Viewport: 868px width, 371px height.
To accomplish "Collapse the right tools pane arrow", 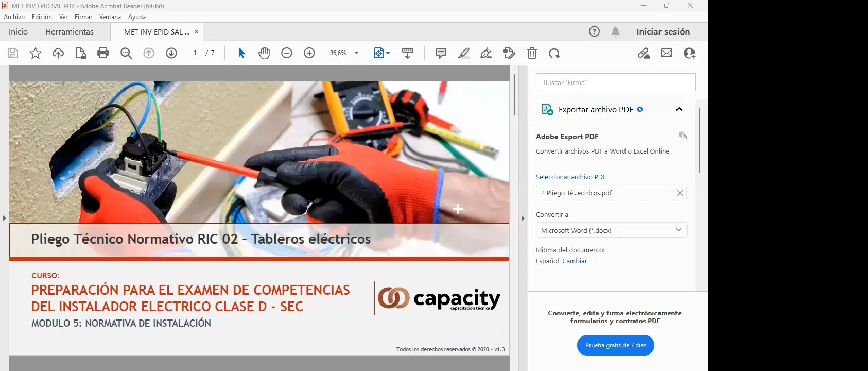I will point(523,218).
